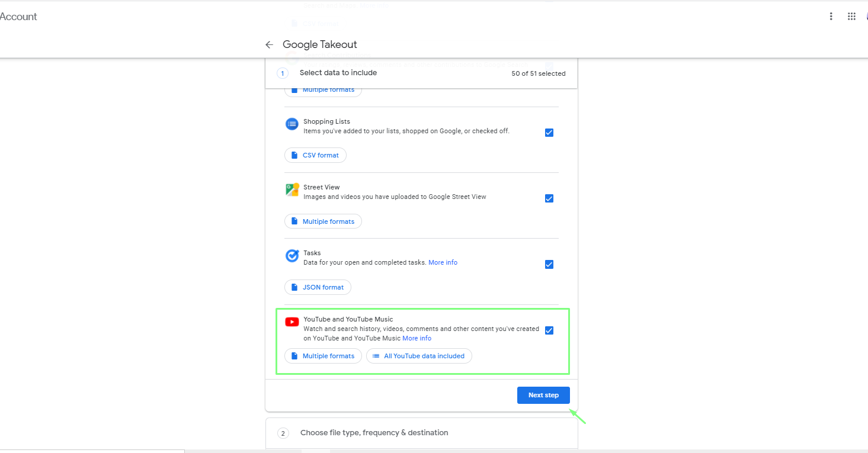Open the three-dot options menu

pos(831,17)
